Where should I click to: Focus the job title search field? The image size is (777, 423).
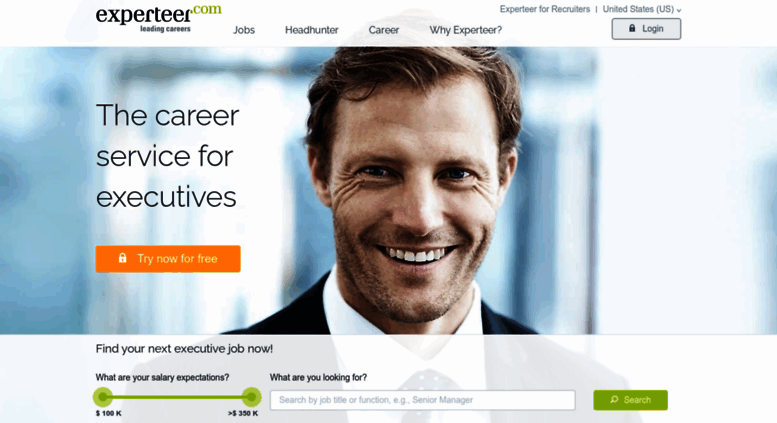click(x=423, y=400)
